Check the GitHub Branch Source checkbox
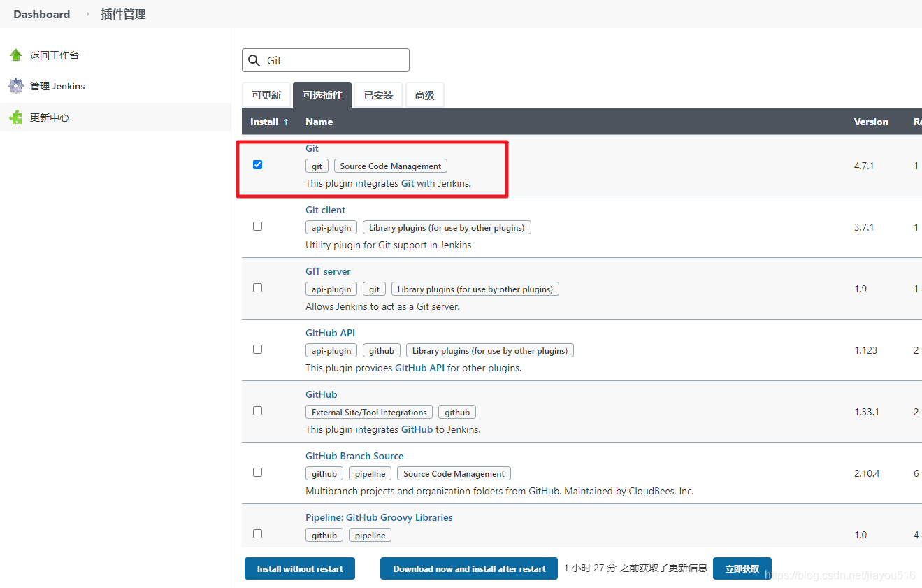Screen dimensions: 922x588 click(257, 473)
